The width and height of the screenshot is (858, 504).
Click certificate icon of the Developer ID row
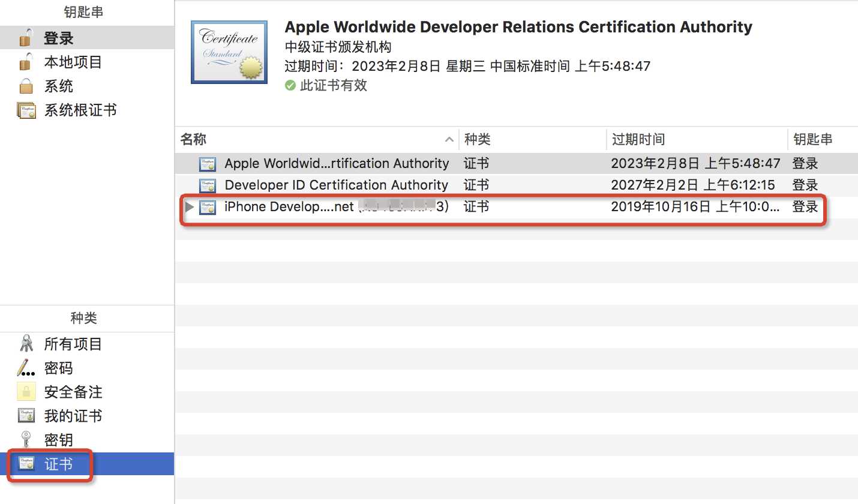point(208,185)
